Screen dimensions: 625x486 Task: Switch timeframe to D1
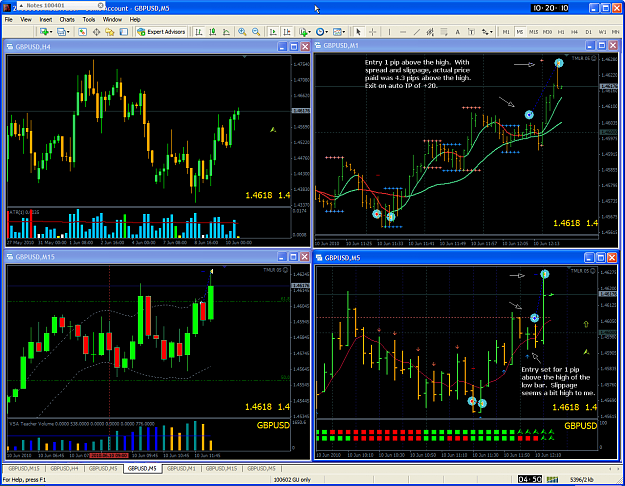pos(588,32)
